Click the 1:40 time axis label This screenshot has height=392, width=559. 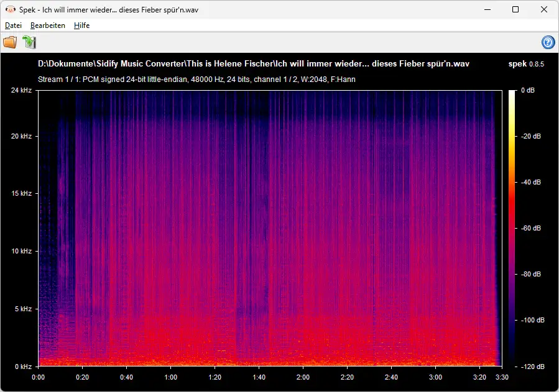click(x=259, y=377)
